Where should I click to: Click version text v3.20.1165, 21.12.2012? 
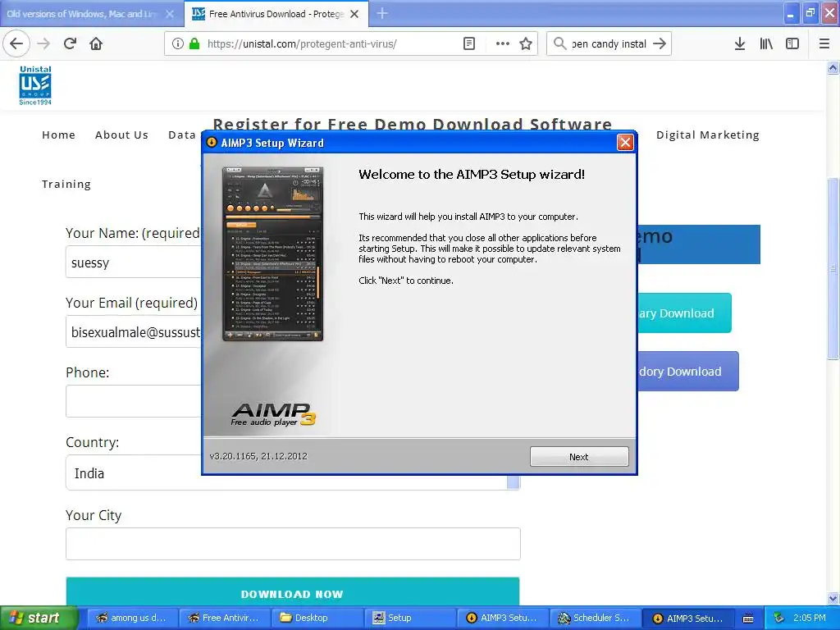tap(258, 456)
